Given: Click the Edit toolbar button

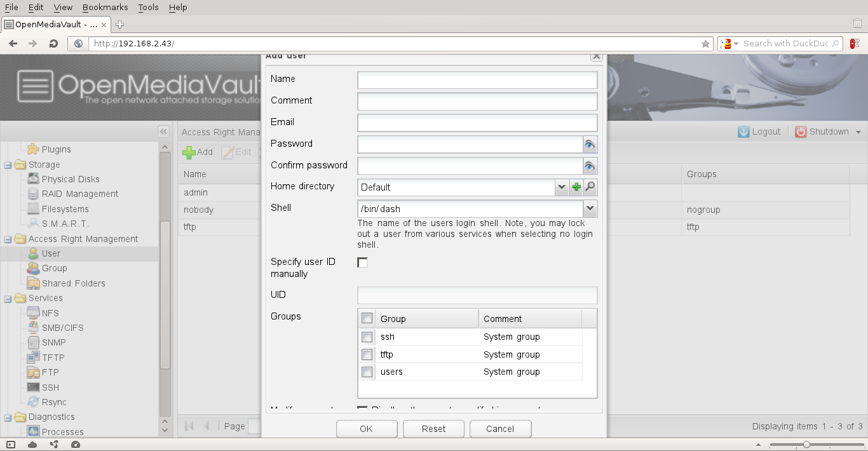Looking at the screenshot, I should point(236,152).
